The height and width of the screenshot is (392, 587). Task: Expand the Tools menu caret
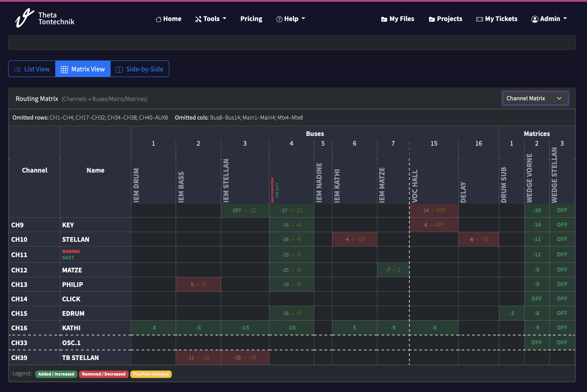[225, 19]
